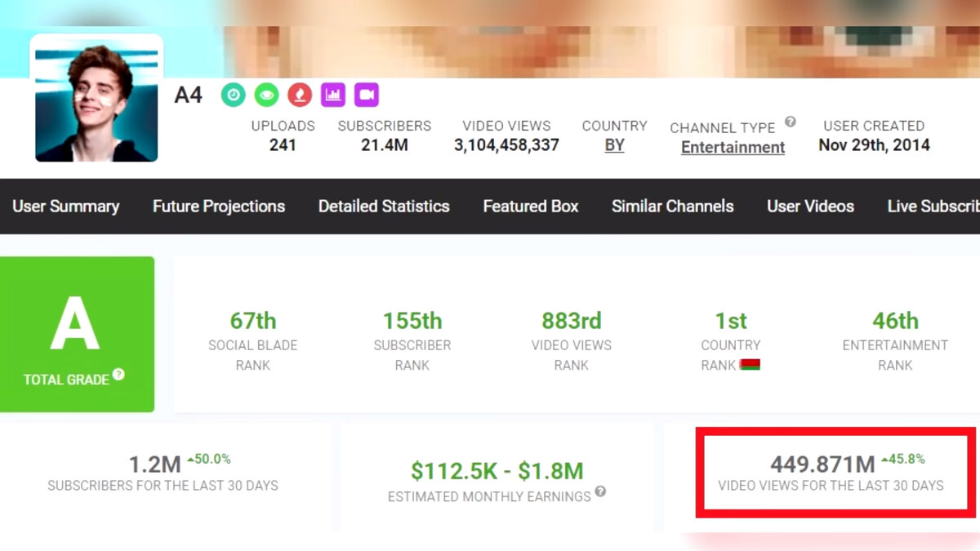Image resolution: width=980 pixels, height=551 pixels.
Task: Click the purple bar chart badge icon
Action: pyautogui.click(x=333, y=95)
